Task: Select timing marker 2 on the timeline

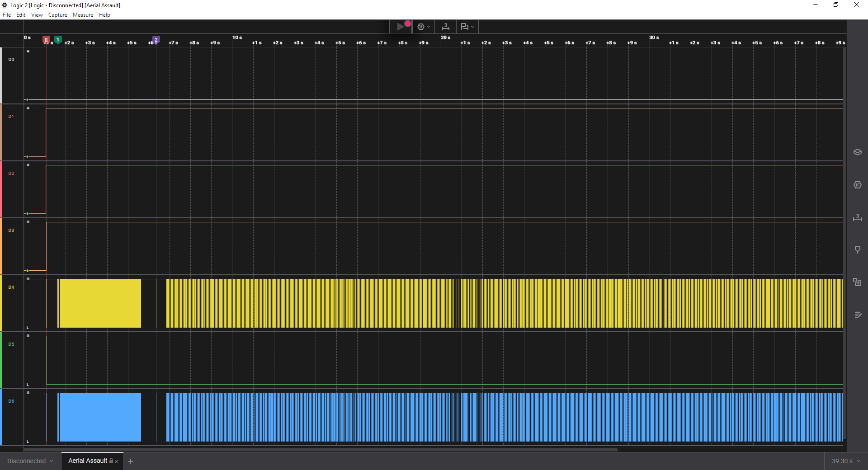Action: (156, 40)
